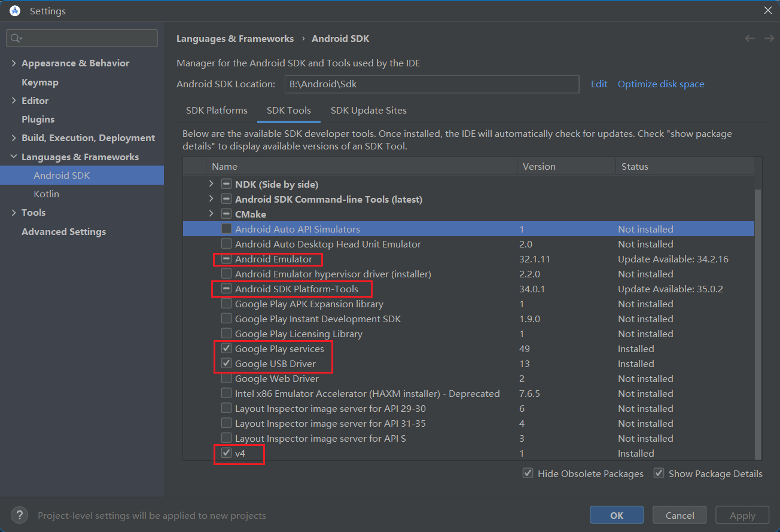
Task: Toggle Show Package Details checkbox
Action: coord(659,473)
